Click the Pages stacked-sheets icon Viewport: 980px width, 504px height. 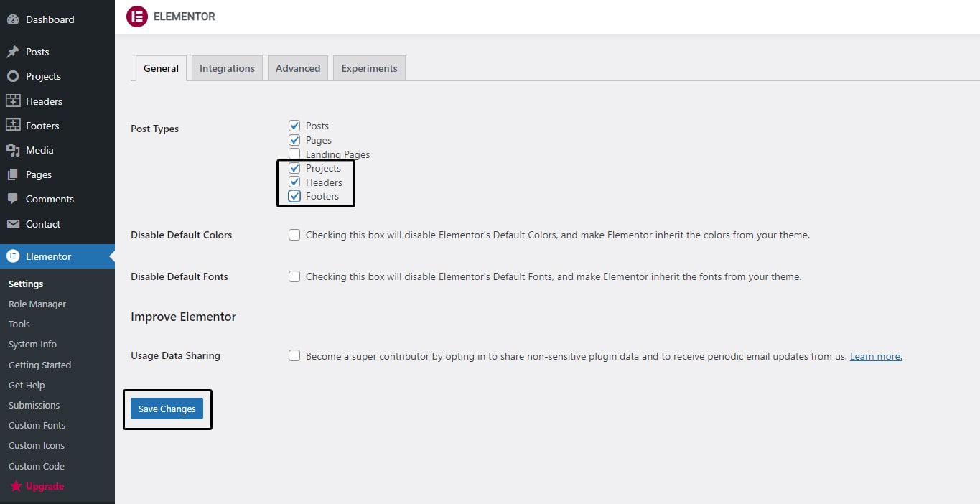tap(13, 174)
